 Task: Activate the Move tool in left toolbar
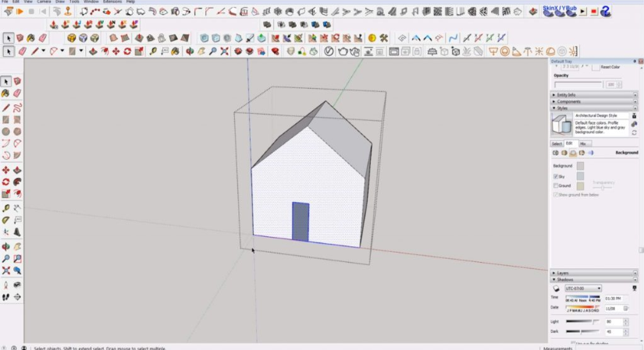pos(5,170)
